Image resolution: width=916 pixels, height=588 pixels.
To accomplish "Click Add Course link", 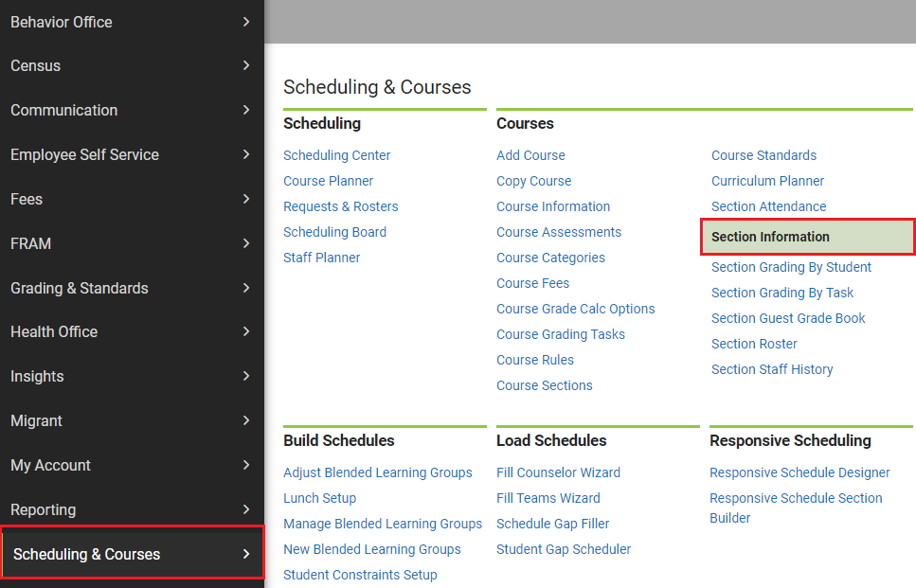I will pos(530,155).
